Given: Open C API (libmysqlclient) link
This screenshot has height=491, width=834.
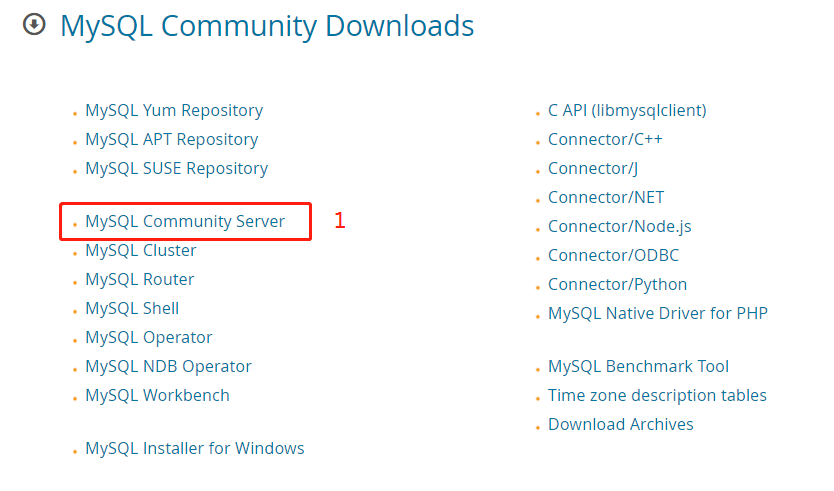Looking at the screenshot, I should click(627, 111).
